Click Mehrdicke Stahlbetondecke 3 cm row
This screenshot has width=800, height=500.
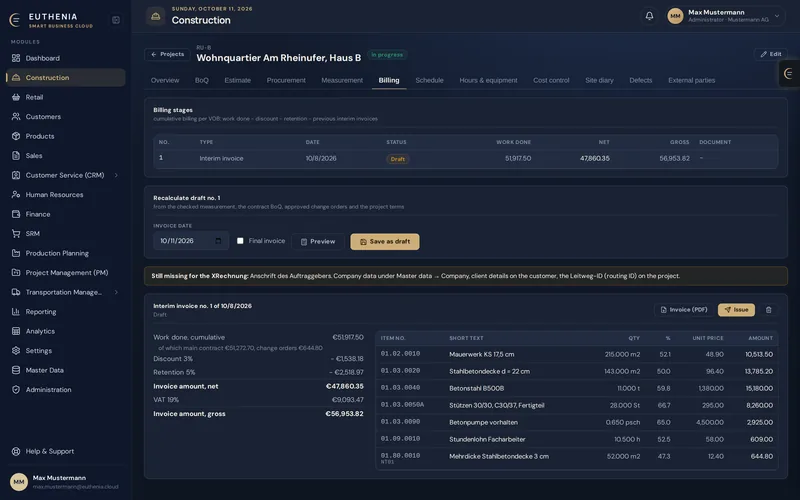click(577, 458)
